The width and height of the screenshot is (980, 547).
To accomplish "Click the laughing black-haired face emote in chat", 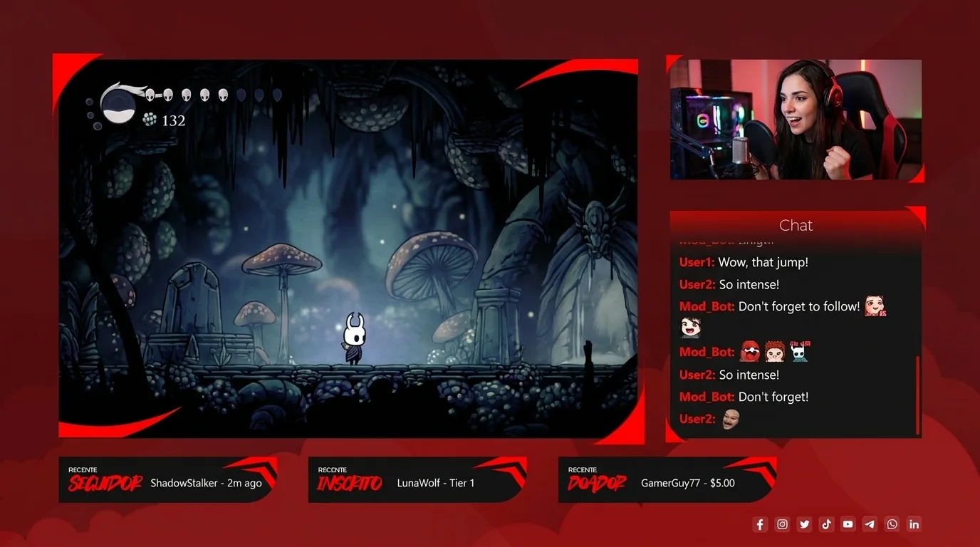I will (690, 328).
